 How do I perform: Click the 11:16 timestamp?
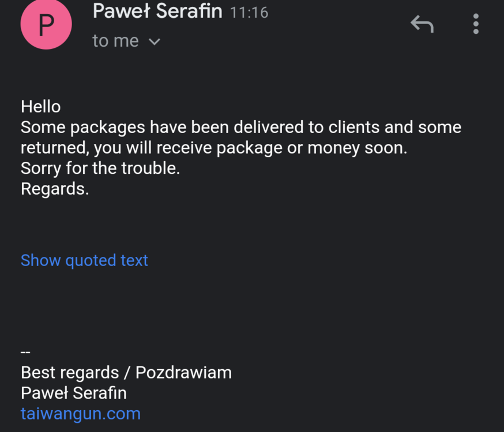[x=249, y=13]
